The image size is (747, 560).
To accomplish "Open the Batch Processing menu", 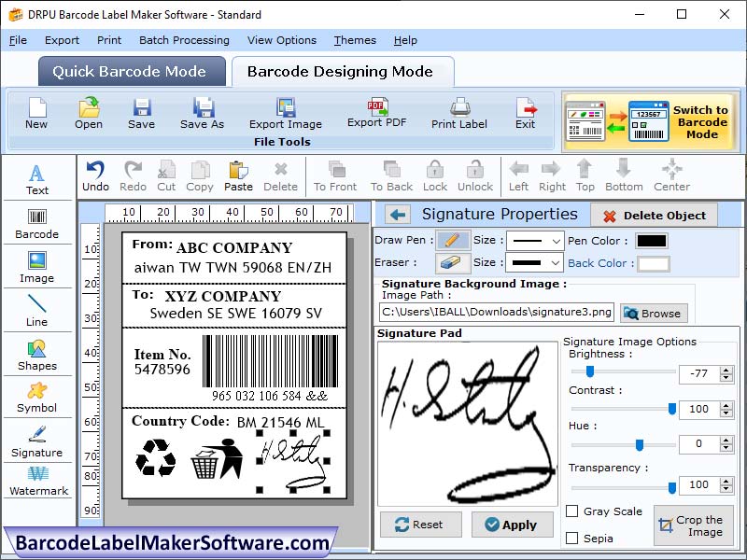I will pos(184,40).
